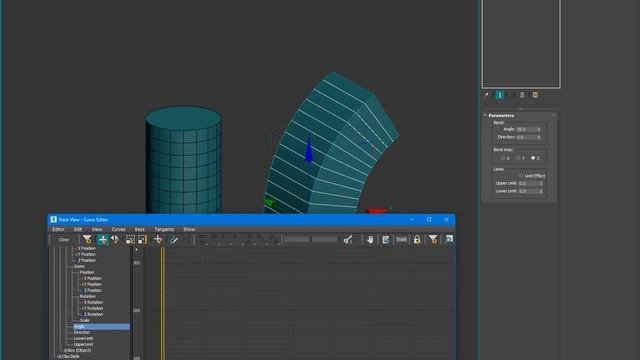Click the Lower Limit spinner arrows
Viewport: 640px width, 360px height.
(541, 191)
